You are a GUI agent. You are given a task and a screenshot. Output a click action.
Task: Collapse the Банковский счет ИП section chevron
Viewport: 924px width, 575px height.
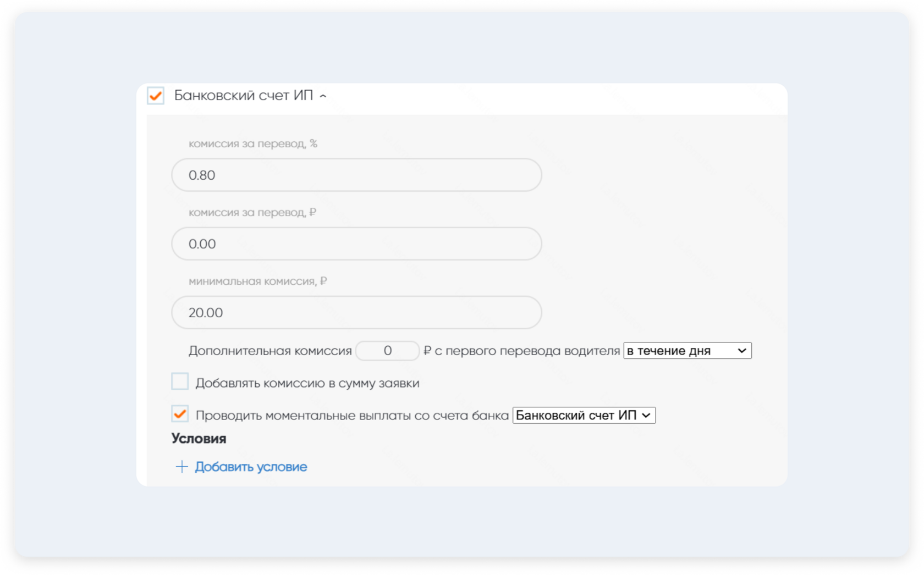click(323, 96)
